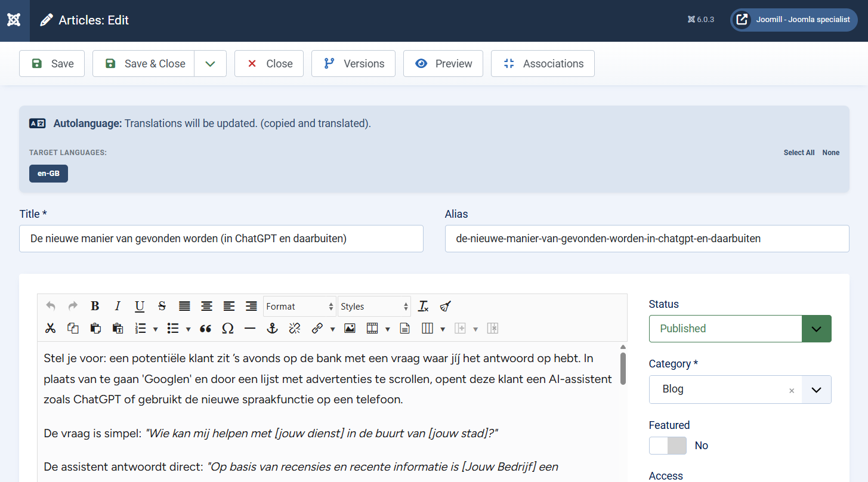Toggle bold formatting in the editor
The width and height of the screenshot is (868, 482).
point(95,307)
